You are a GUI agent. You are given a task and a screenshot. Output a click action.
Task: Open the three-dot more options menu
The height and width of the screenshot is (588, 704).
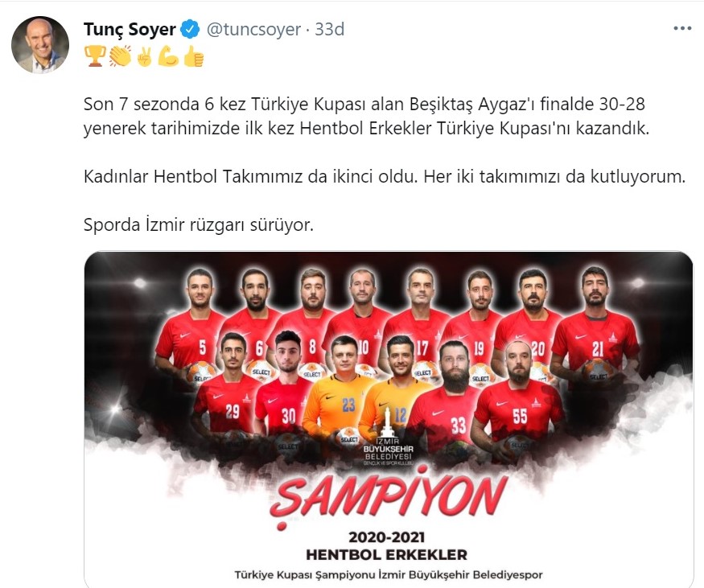(x=682, y=28)
